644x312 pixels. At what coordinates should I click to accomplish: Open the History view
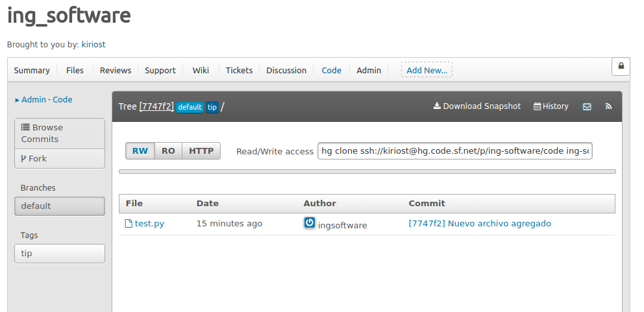coord(551,106)
